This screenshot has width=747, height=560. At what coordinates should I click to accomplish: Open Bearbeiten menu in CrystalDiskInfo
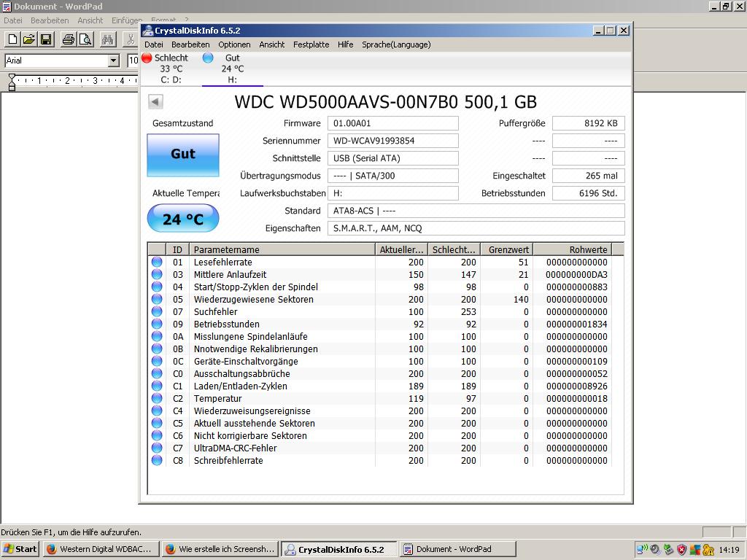(190, 44)
